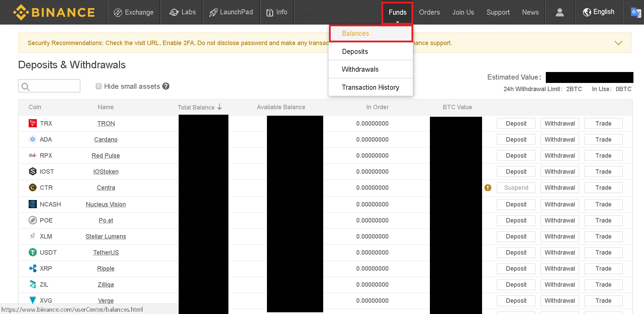The height and width of the screenshot is (314, 644).
Task: Click the help icon beside Hide small assets
Action: click(166, 86)
